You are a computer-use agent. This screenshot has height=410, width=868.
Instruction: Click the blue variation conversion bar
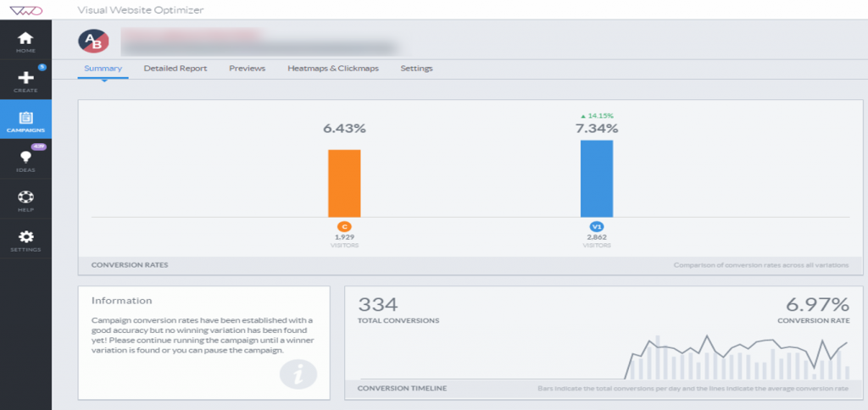[597, 179]
